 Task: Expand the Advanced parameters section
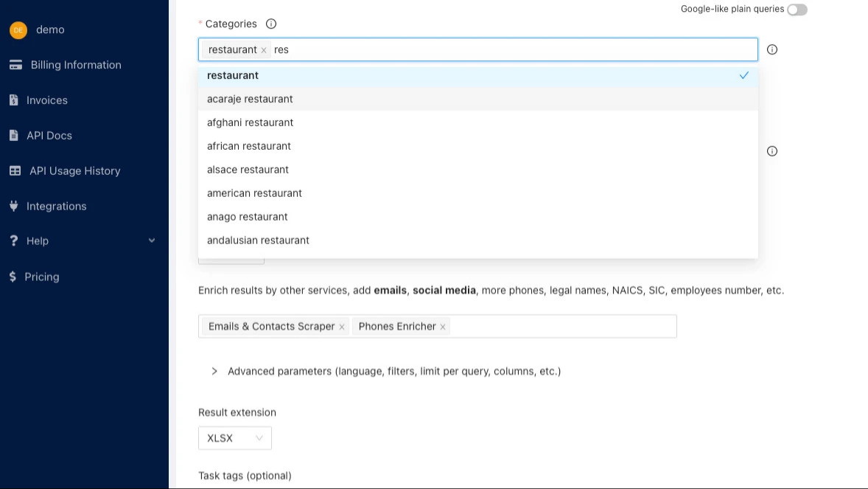214,372
